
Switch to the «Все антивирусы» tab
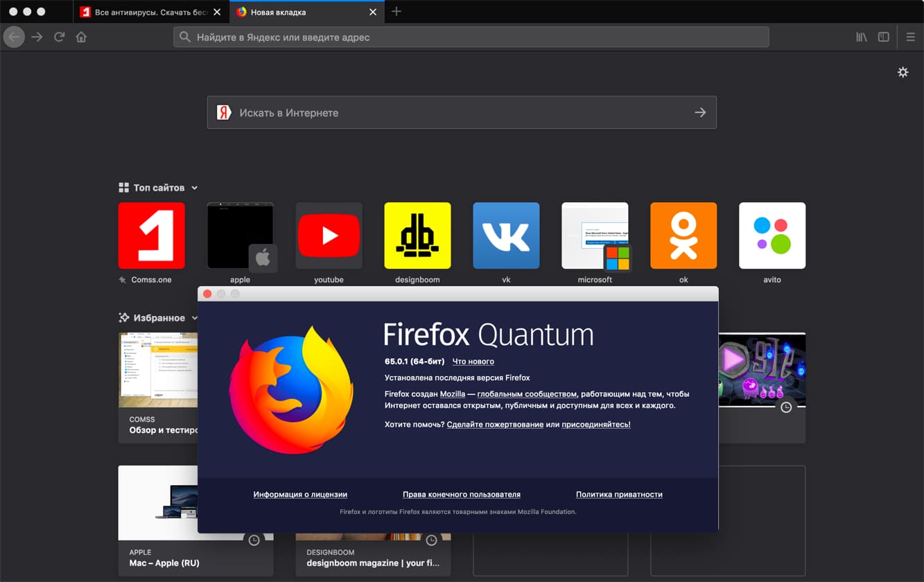coord(146,12)
